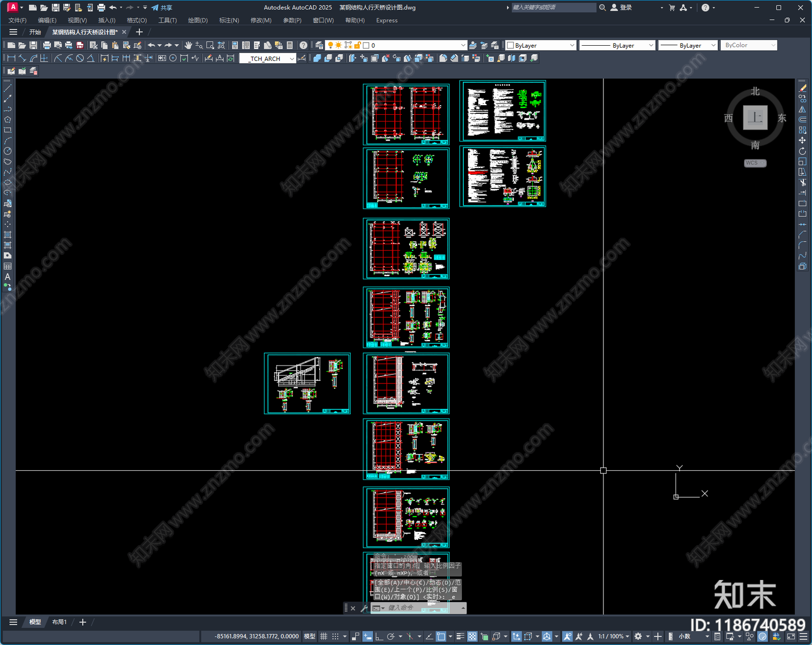Select the Circle draw tool
The height and width of the screenshot is (645, 812).
coord(8,151)
